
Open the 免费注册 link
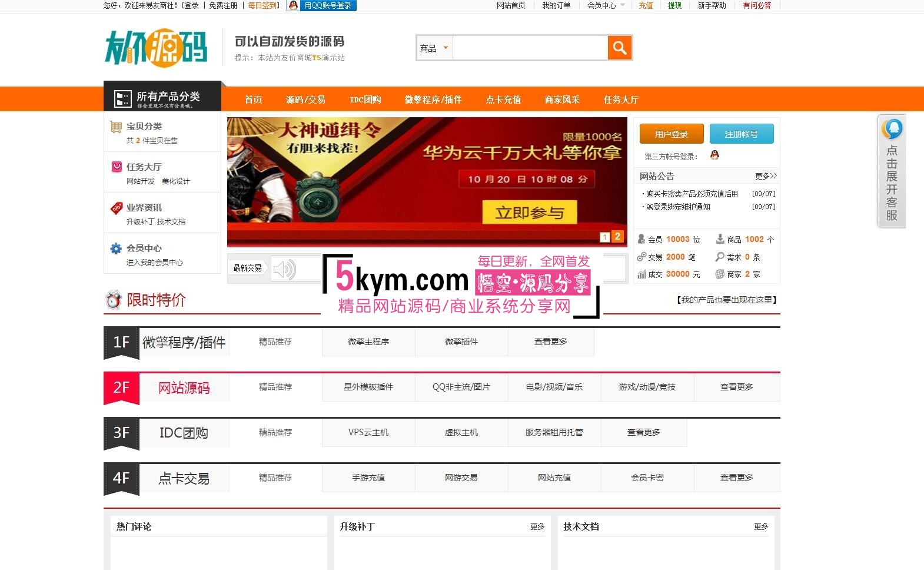tap(223, 5)
